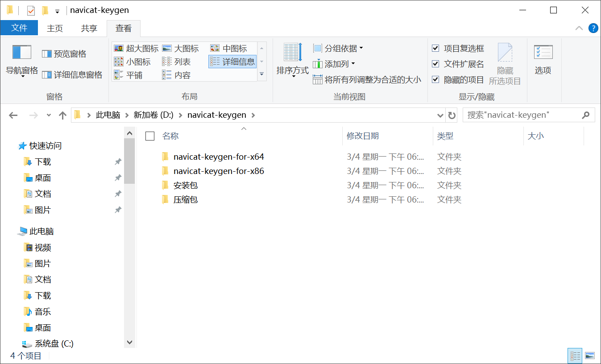Select the 安装包 folder
Screen dimensions: 601x364
coord(186,186)
